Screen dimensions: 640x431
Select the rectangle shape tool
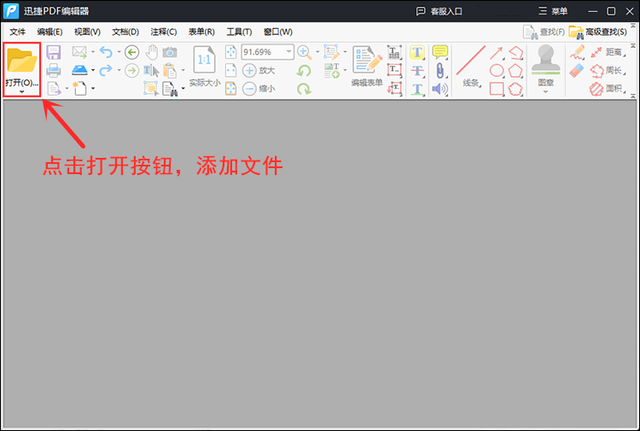click(496, 89)
